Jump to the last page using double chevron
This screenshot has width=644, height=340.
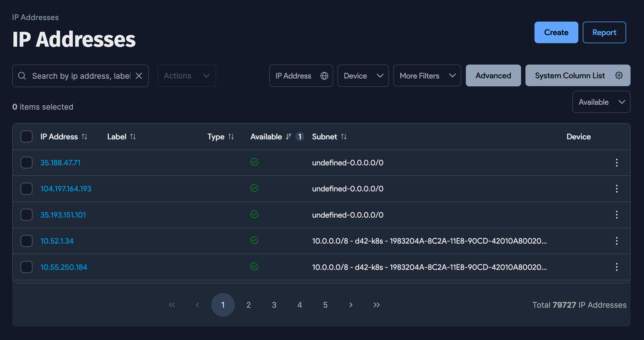(x=376, y=305)
